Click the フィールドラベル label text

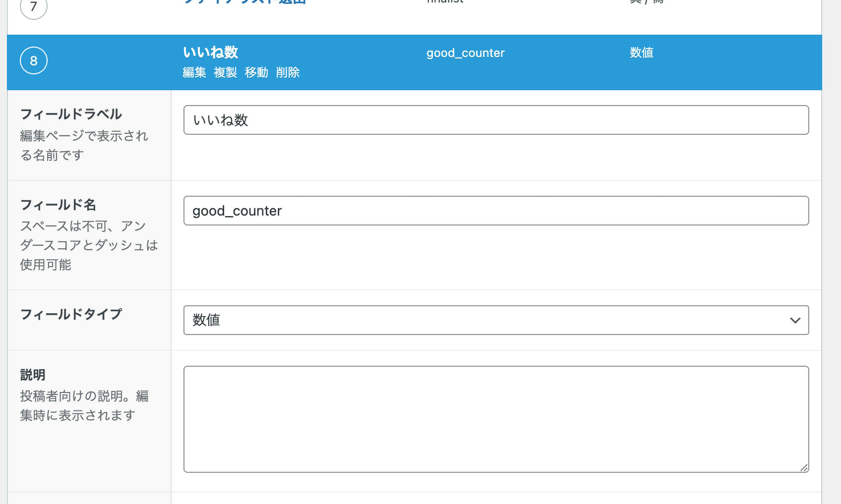click(71, 114)
